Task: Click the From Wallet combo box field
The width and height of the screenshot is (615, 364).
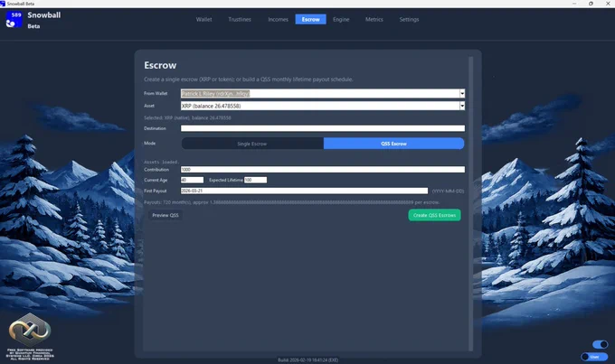Action: [x=322, y=93]
